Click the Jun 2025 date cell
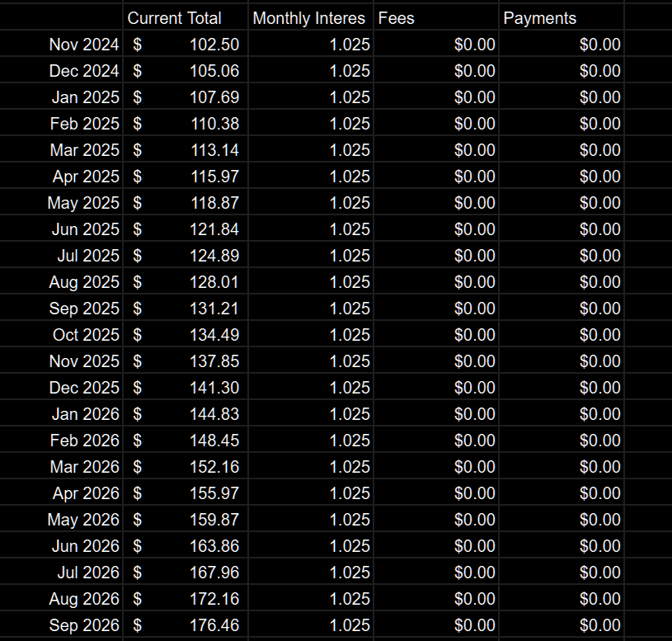 pos(61,229)
